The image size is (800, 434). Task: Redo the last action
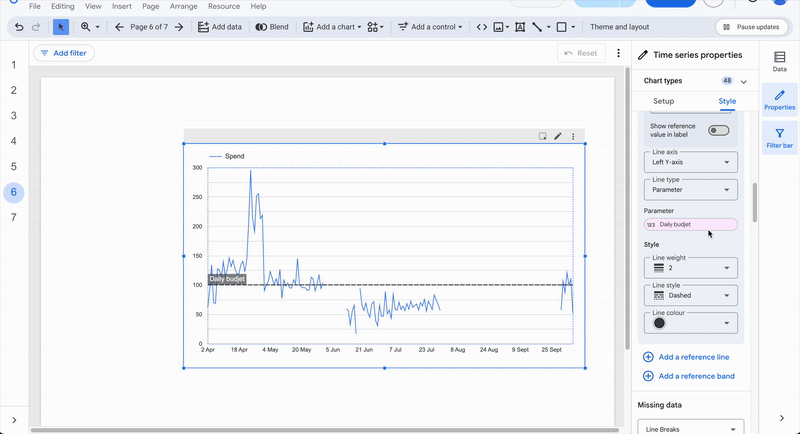[36, 27]
